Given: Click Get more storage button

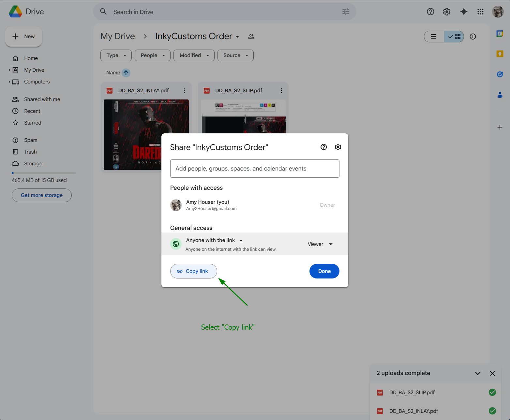Looking at the screenshot, I should pos(42,195).
